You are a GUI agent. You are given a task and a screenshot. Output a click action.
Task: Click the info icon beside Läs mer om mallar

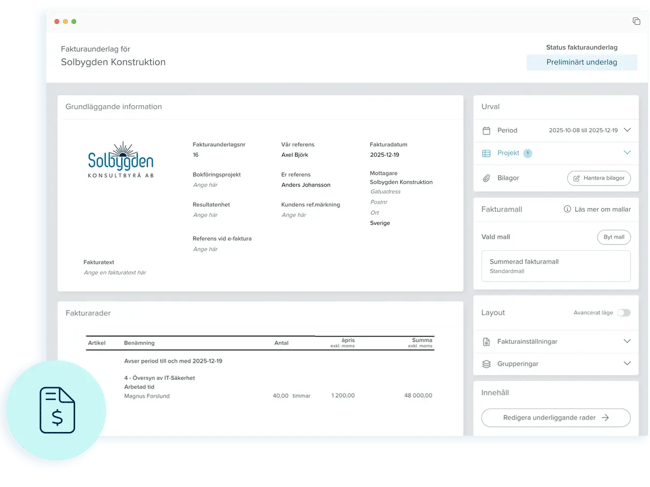click(x=567, y=210)
